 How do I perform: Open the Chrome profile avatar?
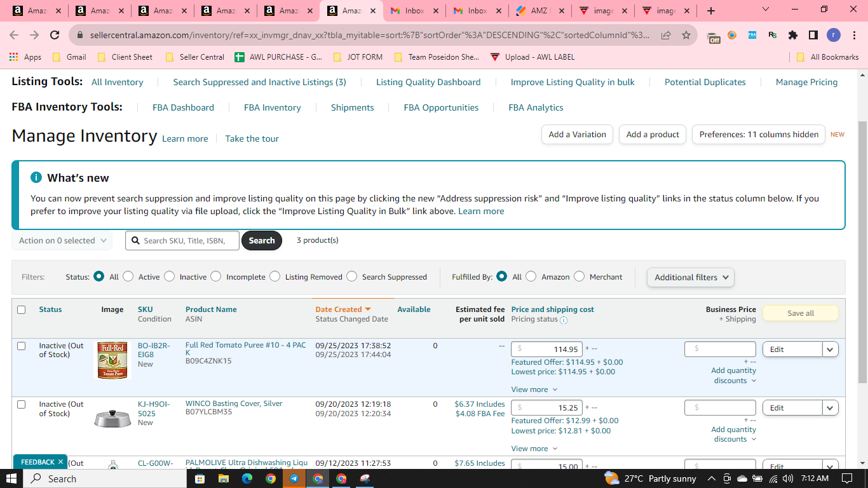click(833, 35)
